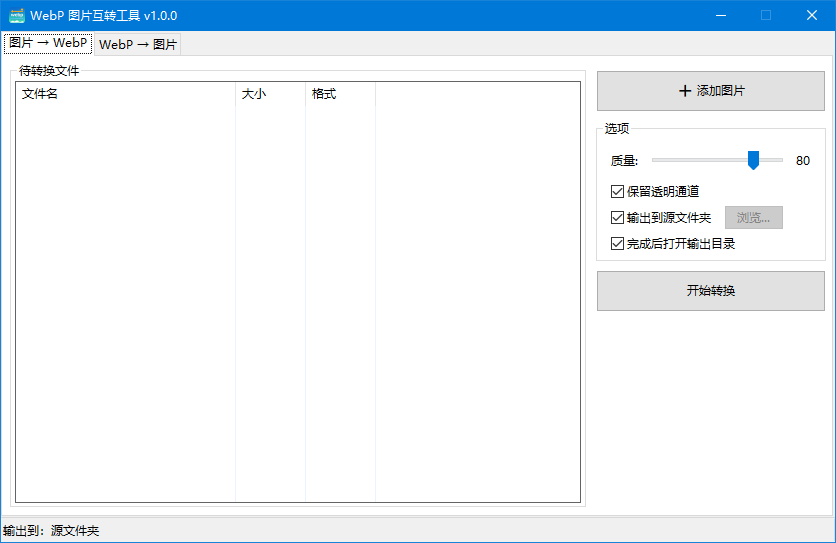The width and height of the screenshot is (836, 543).
Task: Click the quality value 80
Action: tap(802, 161)
